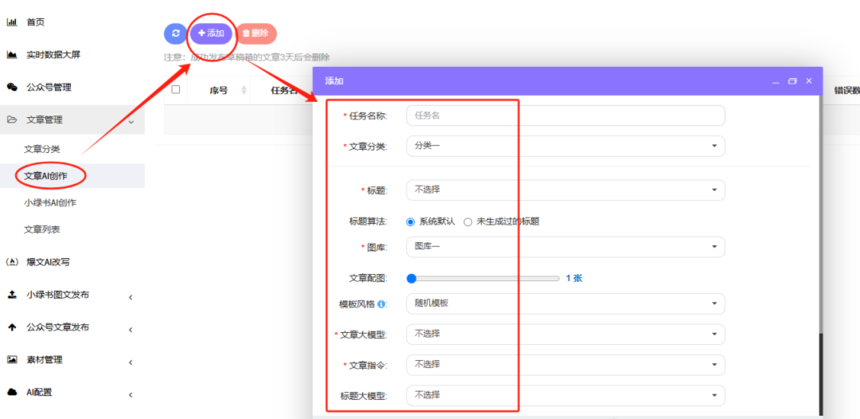This screenshot has height=419, width=860.
Task: Select the 未生成过的标题 radio option
Action: click(467, 221)
